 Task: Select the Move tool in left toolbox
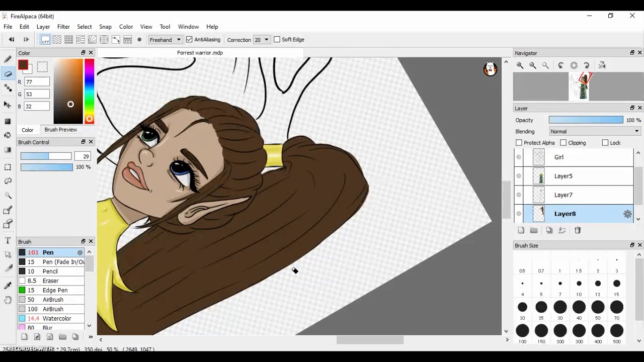[8, 104]
